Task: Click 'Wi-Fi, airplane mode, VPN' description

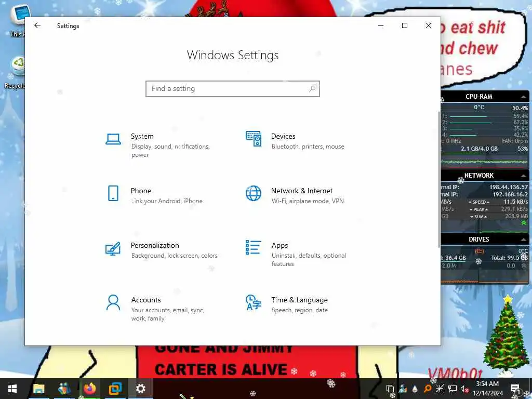Action: click(x=308, y=201)
